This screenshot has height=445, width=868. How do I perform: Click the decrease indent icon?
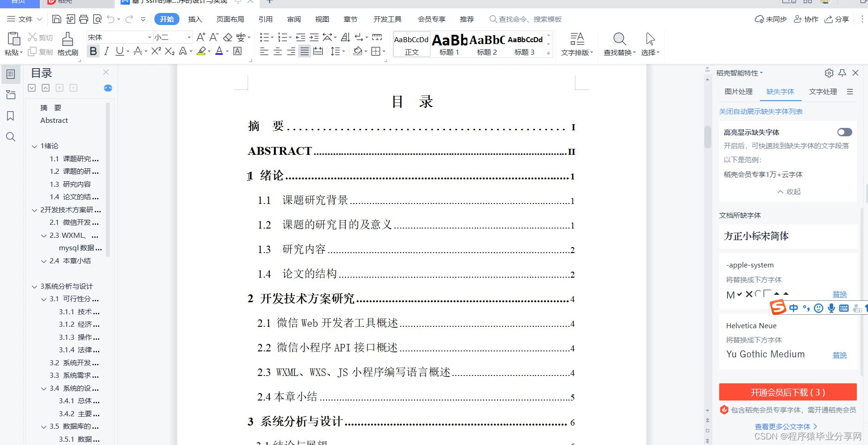(x=300, y=38)
